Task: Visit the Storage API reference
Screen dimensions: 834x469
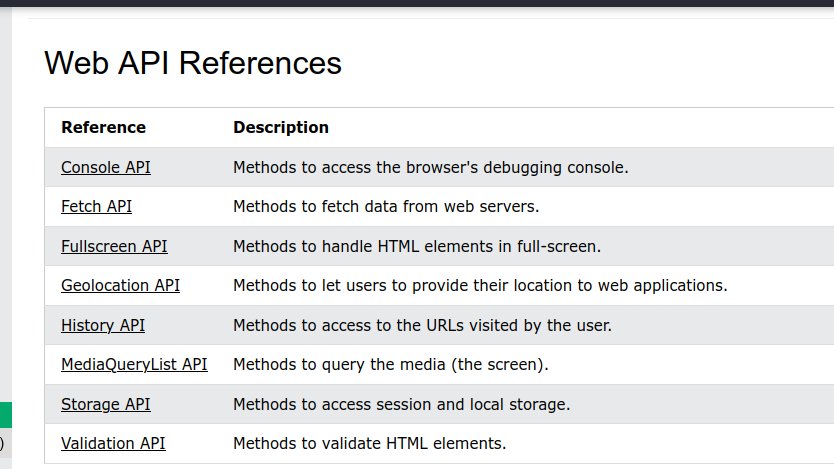Action: point(106,405)
